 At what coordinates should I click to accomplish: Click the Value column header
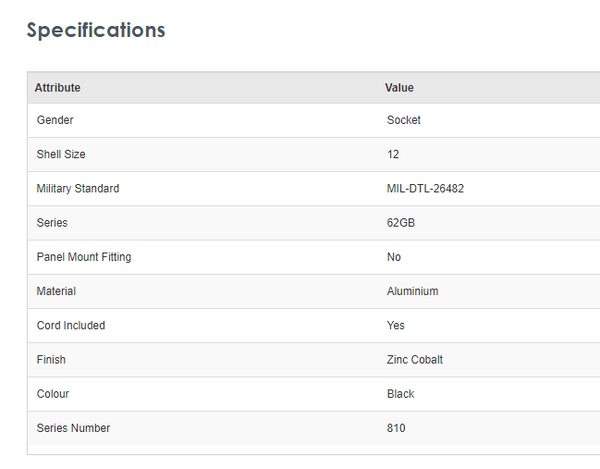[399, 88]
